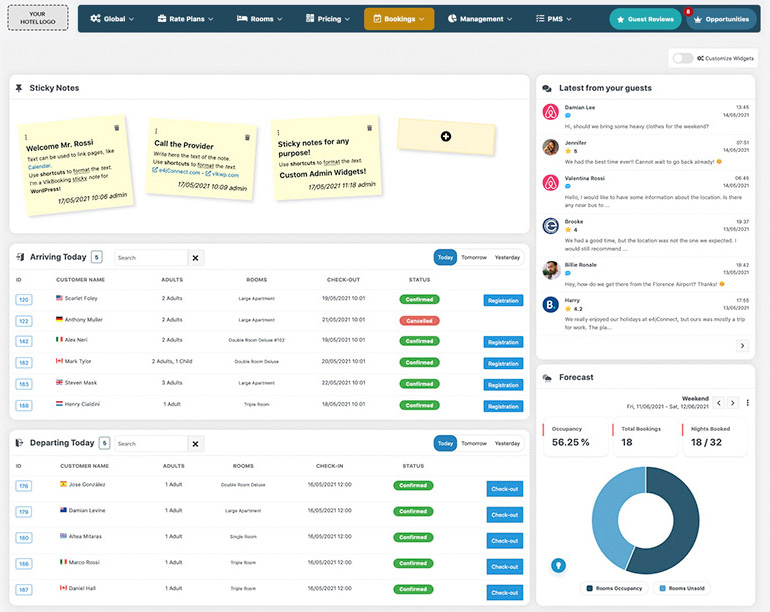
Task: Check out Jose González
Action: click(505, 489)
